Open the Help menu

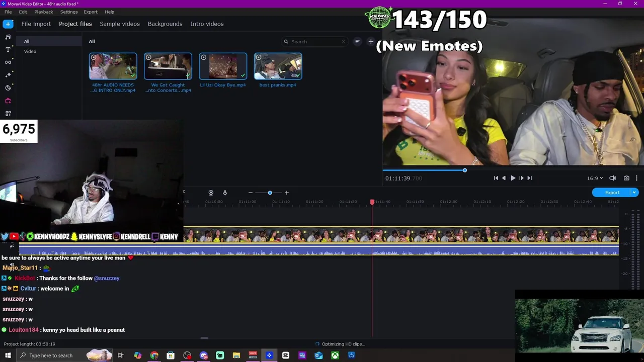(x=110, y=12)
